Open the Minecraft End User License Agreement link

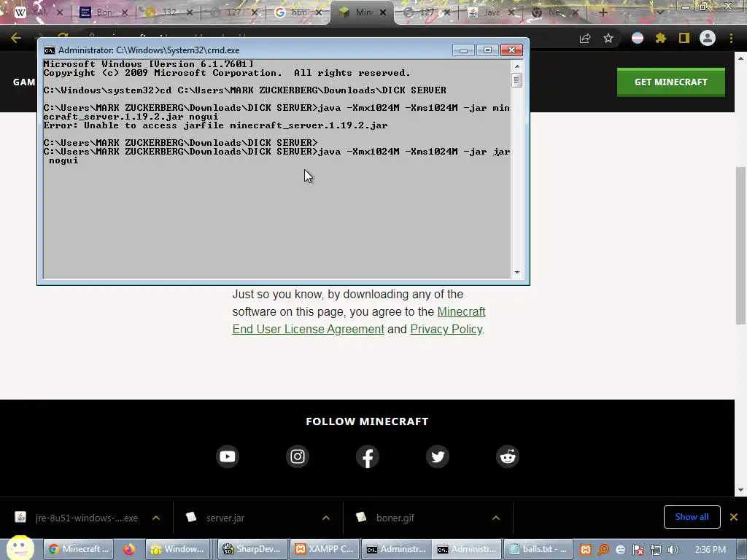[359, 321]
